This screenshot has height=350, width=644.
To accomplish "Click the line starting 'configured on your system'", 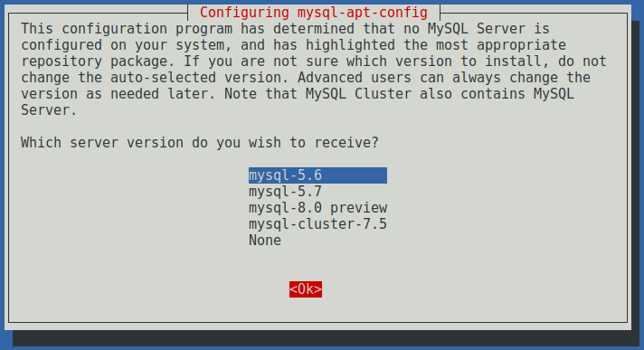I will click(x=293, y=45).
